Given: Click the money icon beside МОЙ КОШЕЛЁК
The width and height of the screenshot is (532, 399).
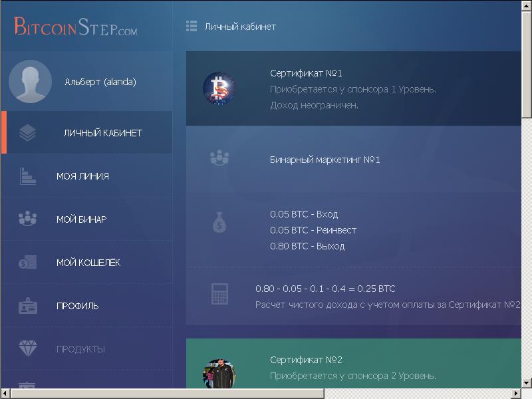Looking at the screenshot, I should (27, 262).
